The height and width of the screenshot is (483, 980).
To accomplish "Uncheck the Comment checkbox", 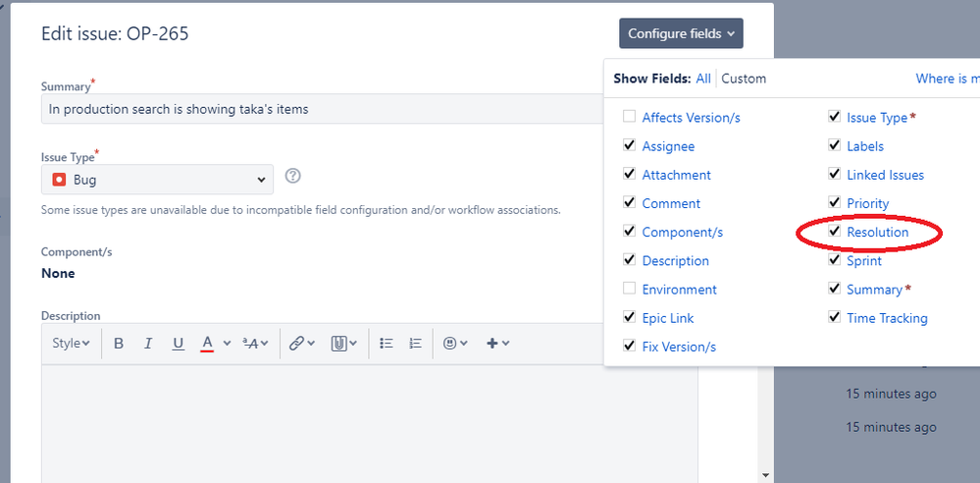I will (x=630, y=202).
